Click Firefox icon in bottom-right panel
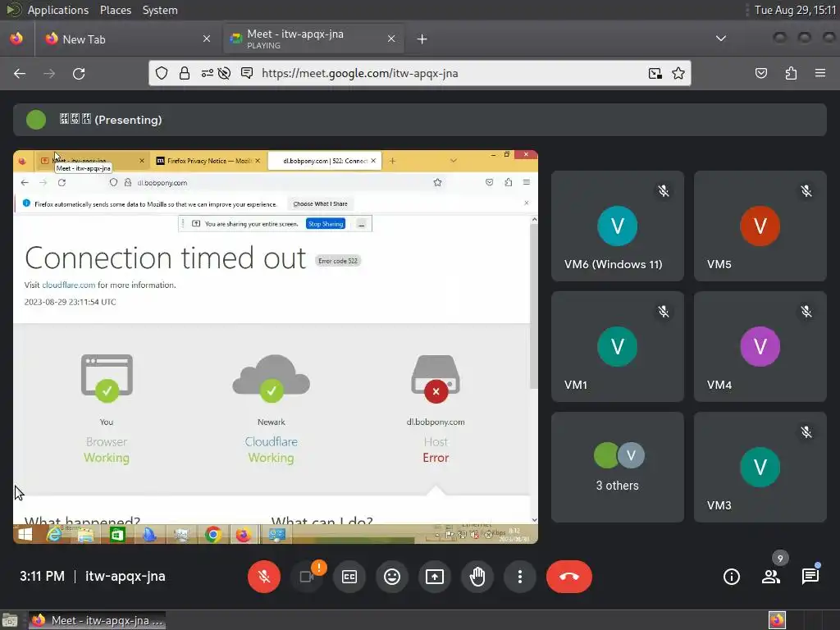This screenshot has width=840, height=630. [x=778, y=620]
